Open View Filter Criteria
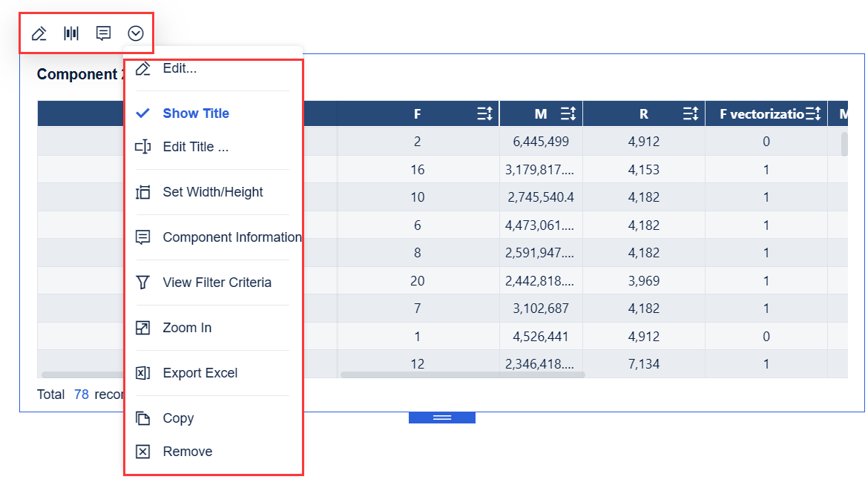The width and height of the screenshot is (868, 485). pyautogui.click(x=217, y=283)
